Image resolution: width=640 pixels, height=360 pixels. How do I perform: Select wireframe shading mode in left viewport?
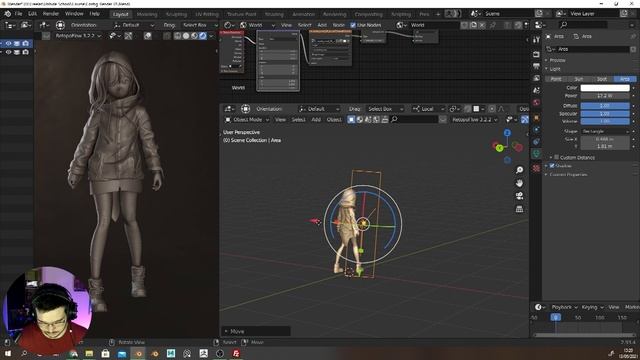click(x=177, y=36)
